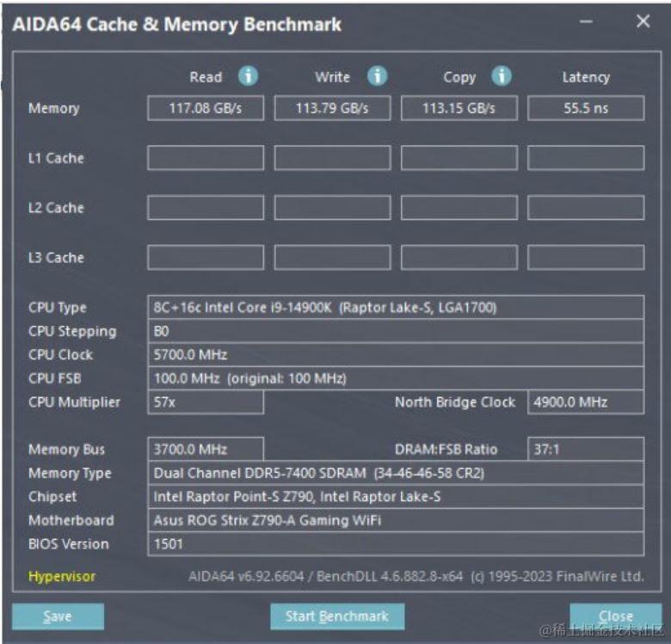Image resolution: width=671 pixels, height=644 pixels.
Task: Click the Close button at bottom
Action: pyautogui.click(x=616, y=616)
